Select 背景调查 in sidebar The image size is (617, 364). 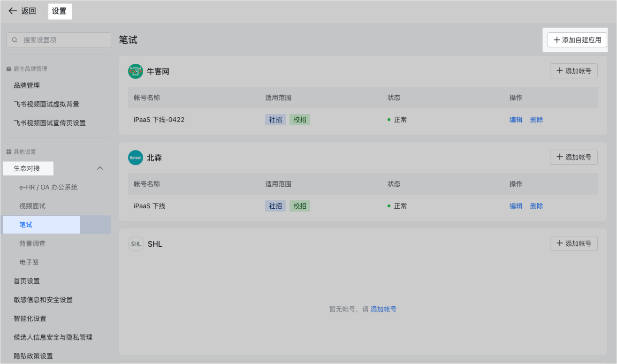point(32,243)
